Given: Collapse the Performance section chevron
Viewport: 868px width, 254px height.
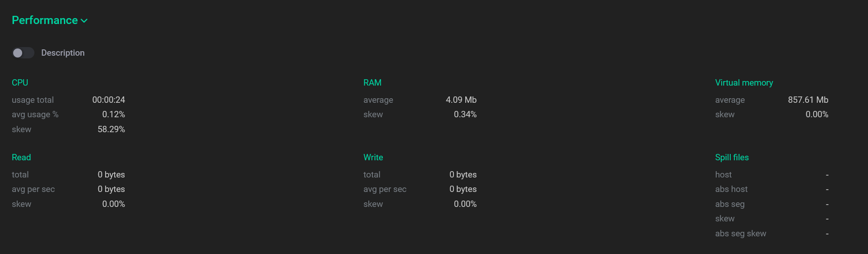Looking at the screenshot, I should pyautogui.click(x=84, y=21).
